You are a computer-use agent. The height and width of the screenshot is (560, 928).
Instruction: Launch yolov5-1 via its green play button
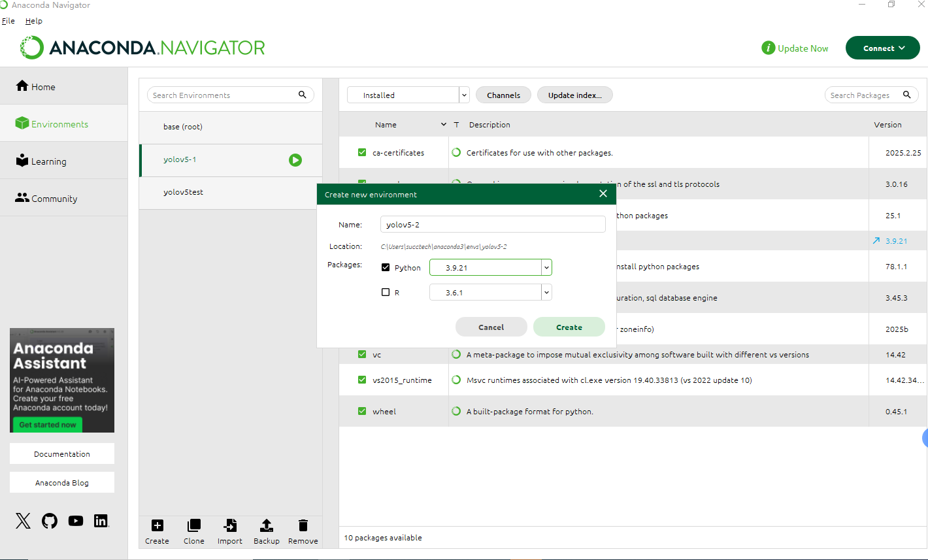(x=295, y=159)
